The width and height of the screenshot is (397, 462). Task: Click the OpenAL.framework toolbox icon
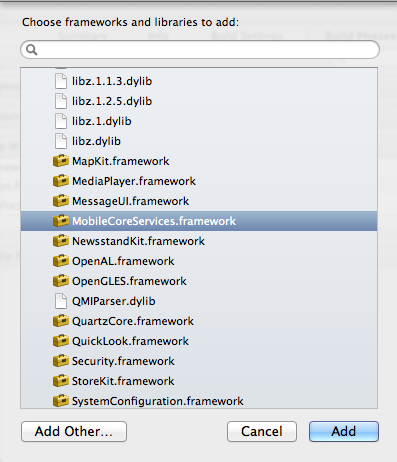click(61, 261)
